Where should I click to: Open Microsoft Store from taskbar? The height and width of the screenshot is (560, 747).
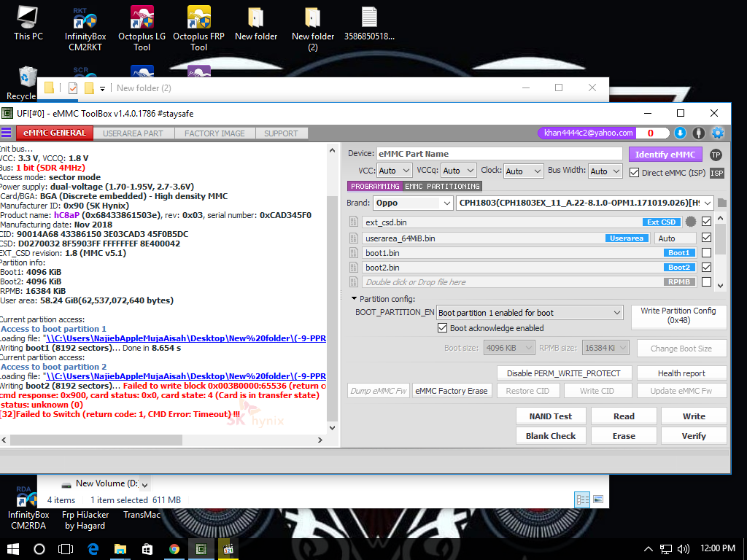[147, 549]
